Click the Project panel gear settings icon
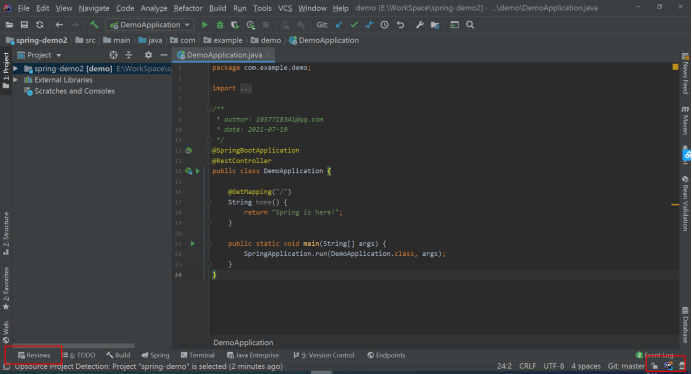This screenshot has height=374, width=692. 148,55
